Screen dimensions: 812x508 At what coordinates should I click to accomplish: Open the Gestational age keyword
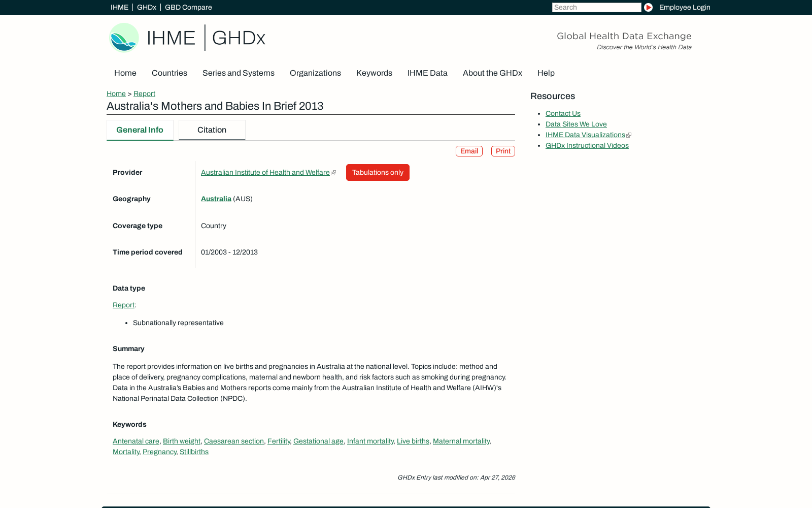pyautogui.click(x=318, y=441)
